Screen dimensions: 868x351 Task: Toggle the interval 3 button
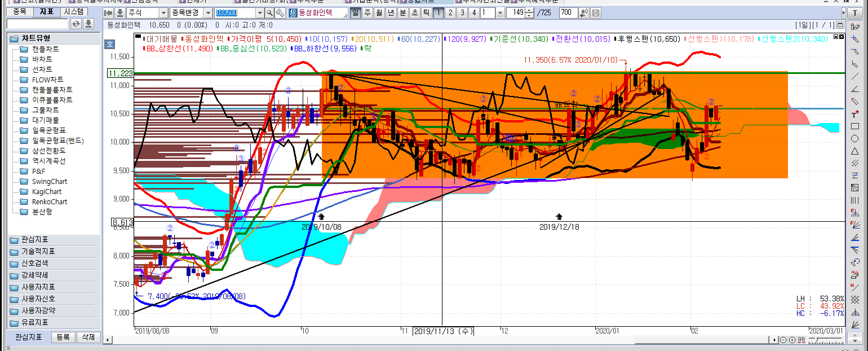pos(462,12)
